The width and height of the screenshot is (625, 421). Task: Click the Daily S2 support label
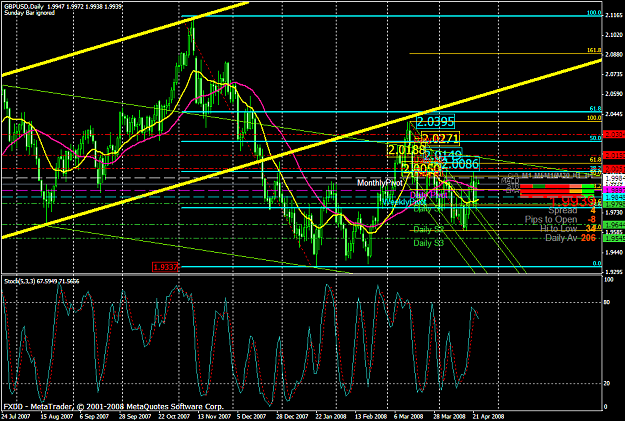pyautogui.click(x=428, y=229)
